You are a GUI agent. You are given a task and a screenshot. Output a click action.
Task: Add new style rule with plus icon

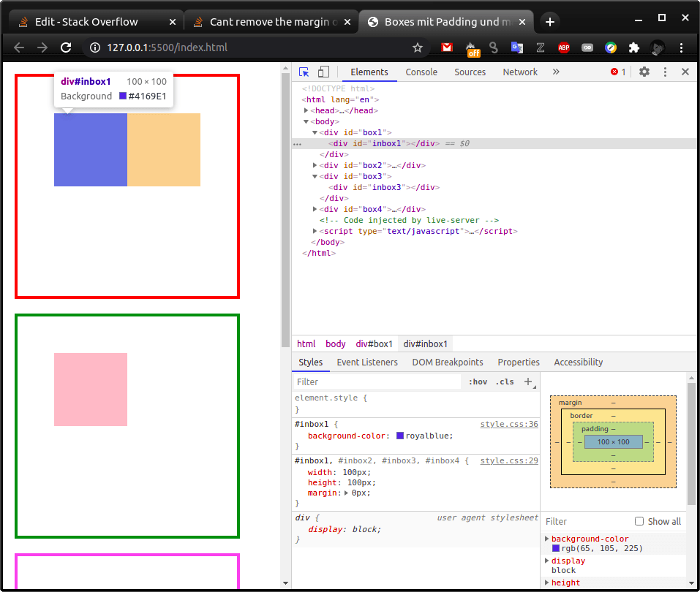pyautogui.click(x=528, y=382)
